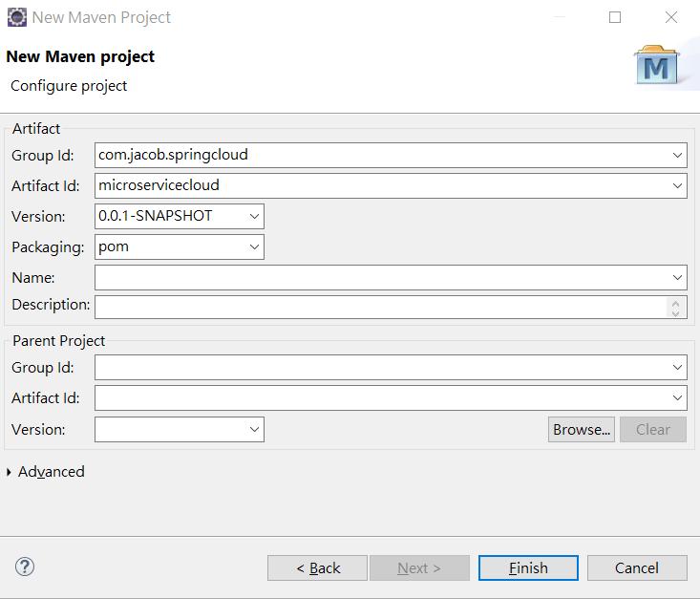This screenshot has width=700, height=599.
Task: Click the Eclipse icon in title bar
Action: tap(17, 17)
